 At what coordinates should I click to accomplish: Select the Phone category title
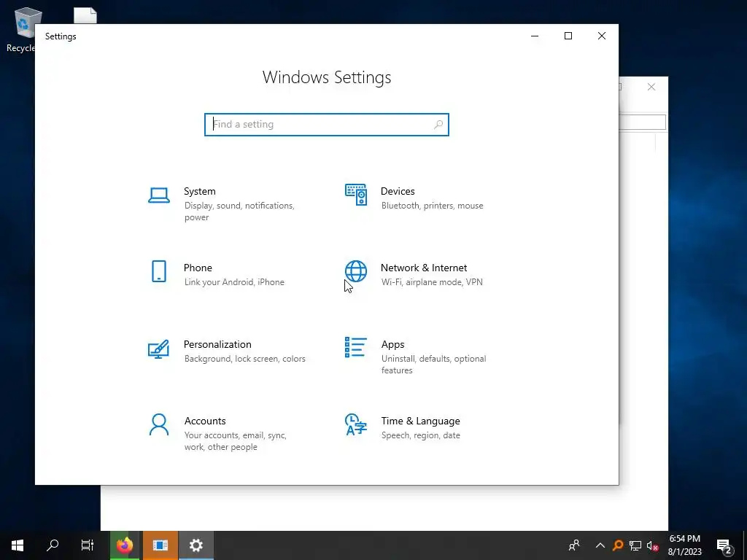(x=198, y=268)
